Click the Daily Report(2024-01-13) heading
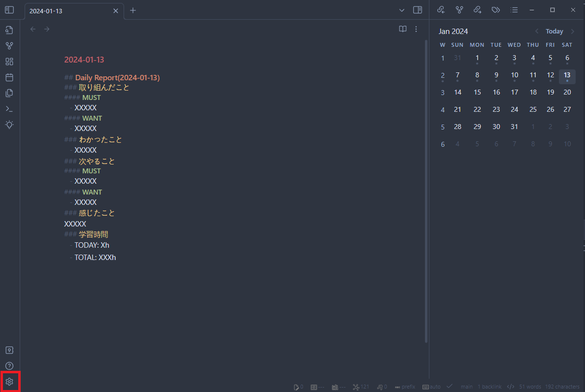The width and height of the screenshot is (585, 392). 118,78
